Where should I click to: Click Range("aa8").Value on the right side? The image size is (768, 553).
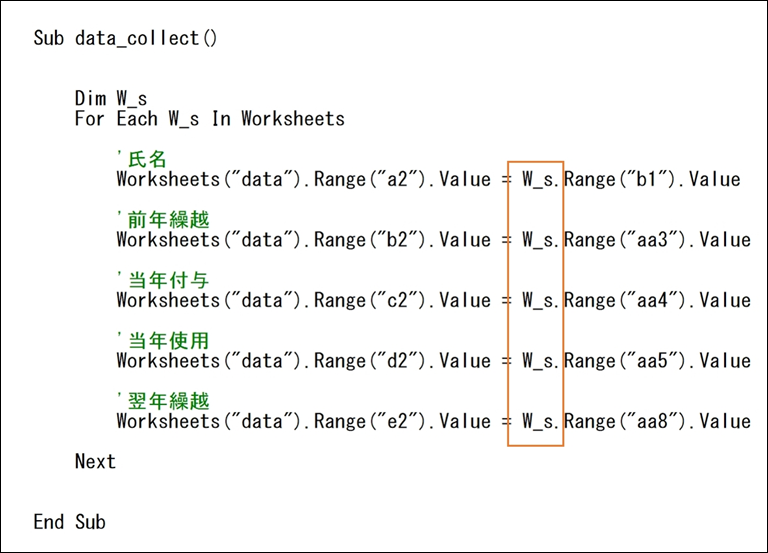(657, 422)
